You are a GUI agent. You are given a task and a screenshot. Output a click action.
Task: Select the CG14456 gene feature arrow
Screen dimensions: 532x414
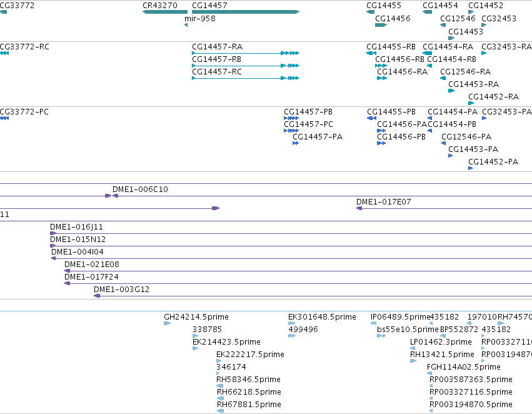point(381,25)
